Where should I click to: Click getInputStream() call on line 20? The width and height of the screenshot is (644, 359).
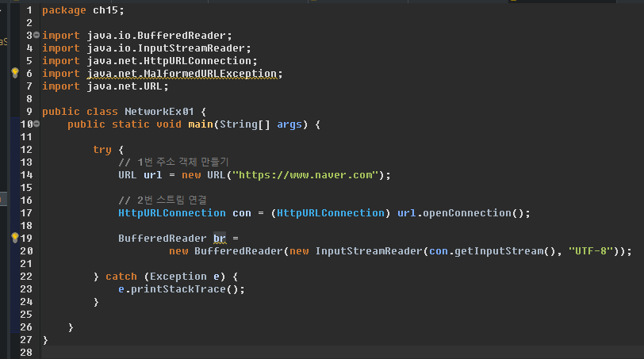(x=504, y=251)
